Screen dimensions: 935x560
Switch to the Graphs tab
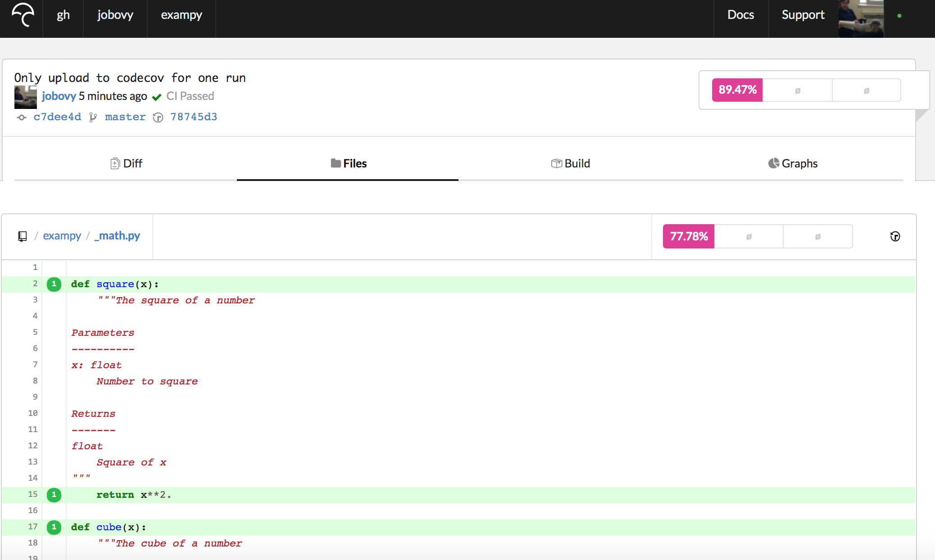[x=793, y=163]
